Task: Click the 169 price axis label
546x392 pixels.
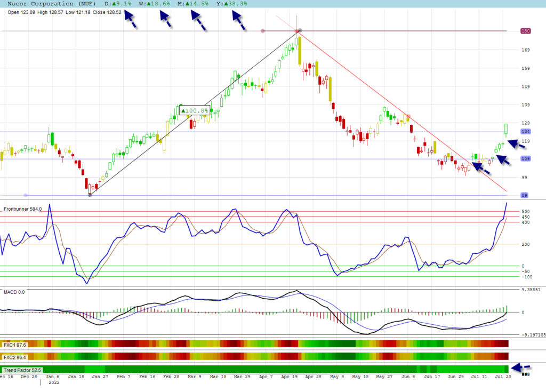Action: pyautogui.click(x=525, y=50)
